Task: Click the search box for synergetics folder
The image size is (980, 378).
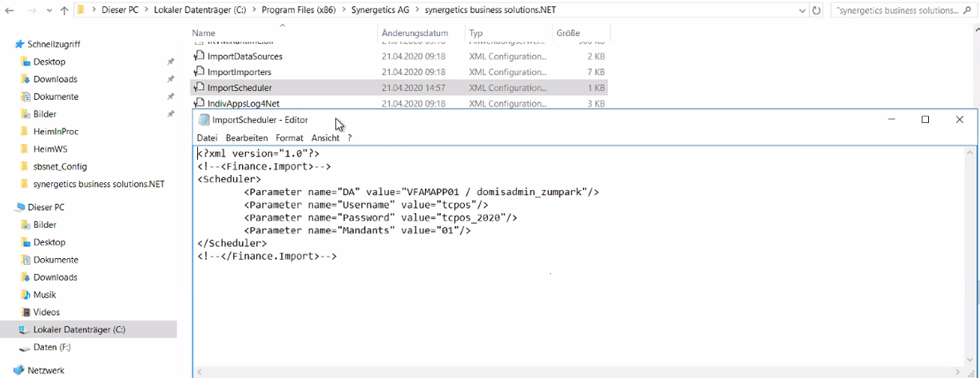Action: click(899, 11)
